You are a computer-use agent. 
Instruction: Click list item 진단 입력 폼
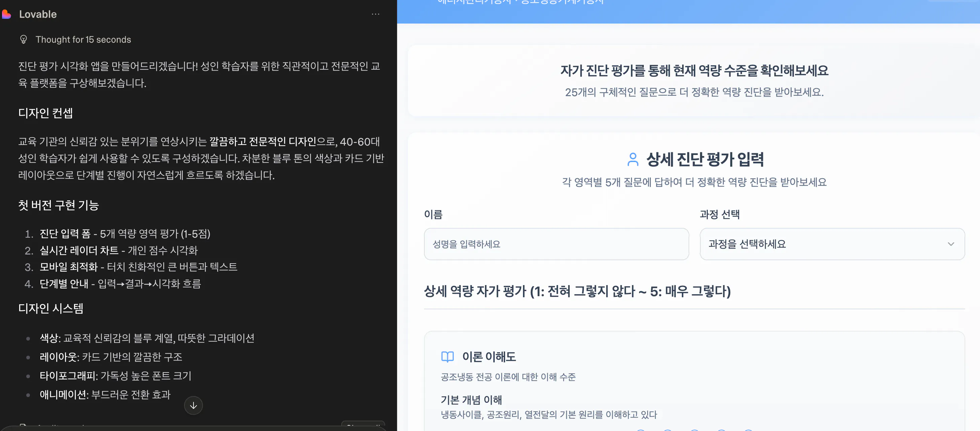(x=125, y=234)
